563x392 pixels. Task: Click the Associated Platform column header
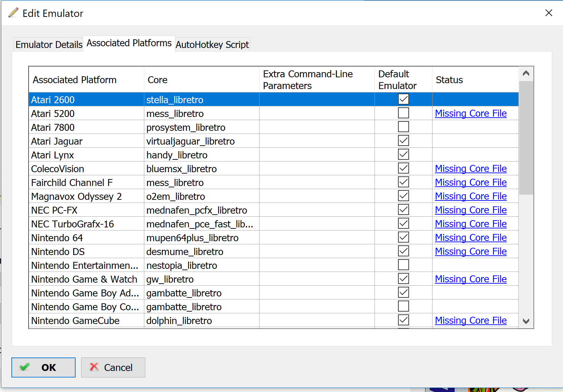click(x=86, y=80)
